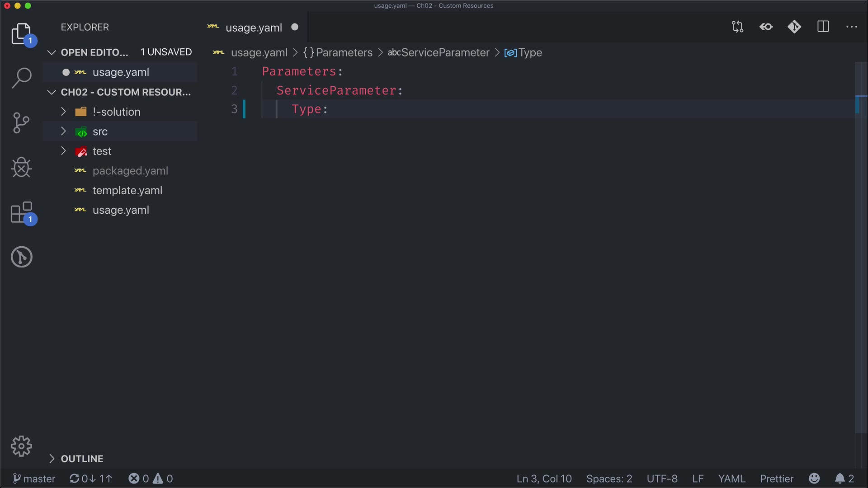Open the Debug view icon
The height and width of the screenshot is (488, 868).
point(21,167)
